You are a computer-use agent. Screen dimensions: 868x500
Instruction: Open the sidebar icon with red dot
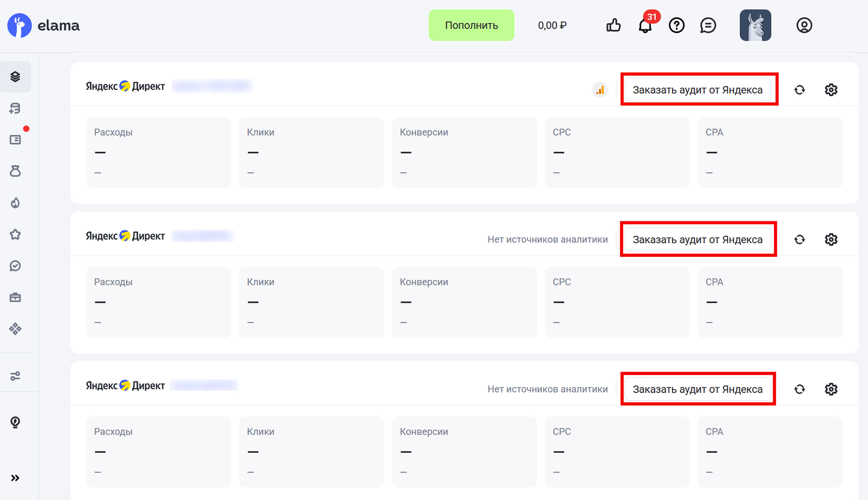(15, 140)
